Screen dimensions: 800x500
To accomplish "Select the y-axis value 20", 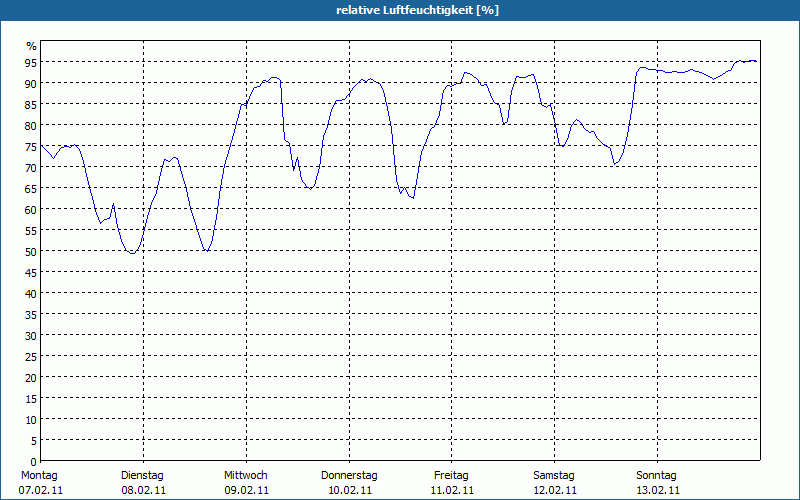I will [x=31, y=378].
